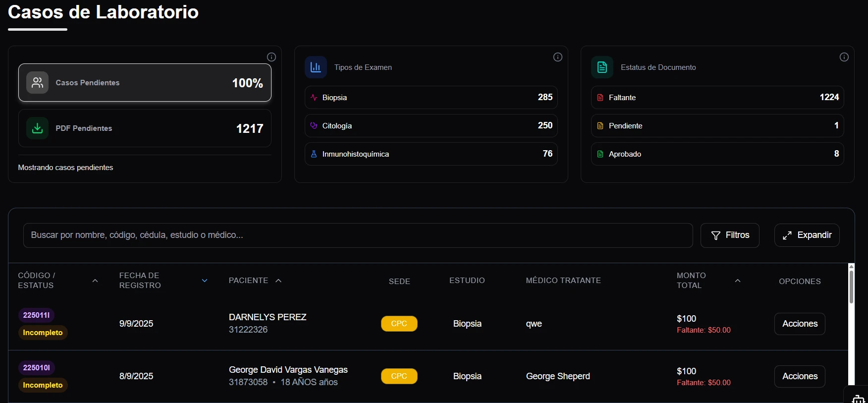This screenshot has height=403, width=868.
Task: Toggle the Casos Pendientes filter card
Action: coord(145,83)
